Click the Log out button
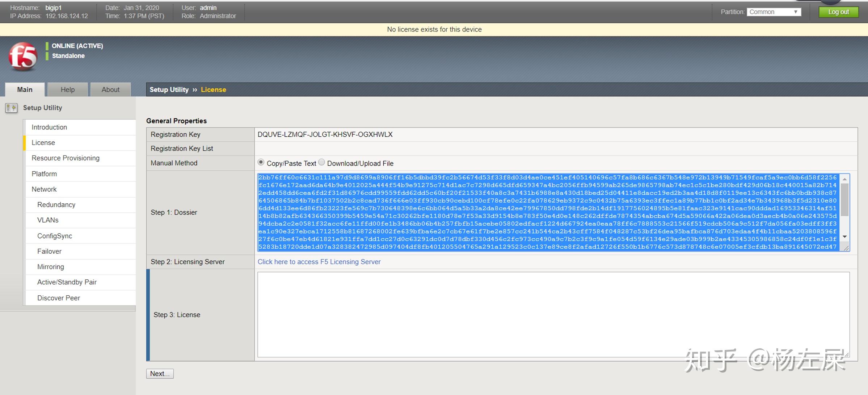Viewport: 868px width, 395px height. coord(838,12)
